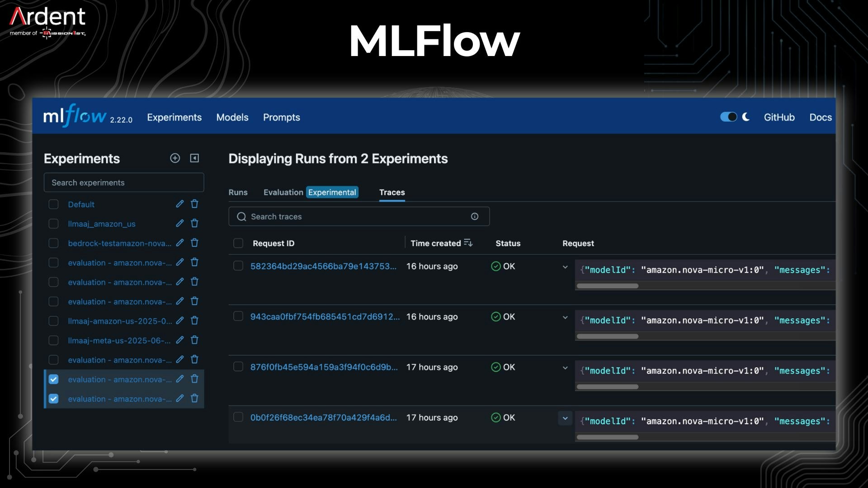Click OK status of trace 582364bd29ac

(503, 266)
